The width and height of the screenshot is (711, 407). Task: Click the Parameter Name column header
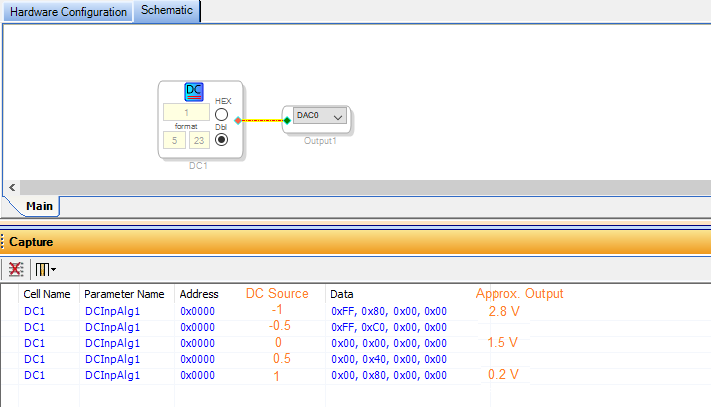click(124, 294)
